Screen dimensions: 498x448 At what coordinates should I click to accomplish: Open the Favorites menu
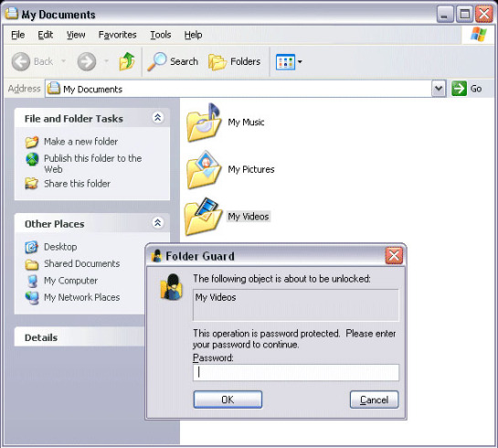pos(117,35)
